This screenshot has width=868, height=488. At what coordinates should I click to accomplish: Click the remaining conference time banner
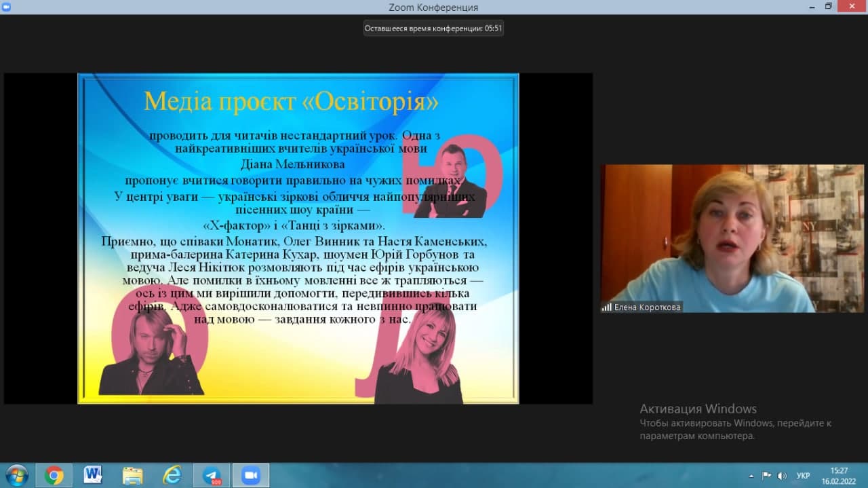(433, 29)
